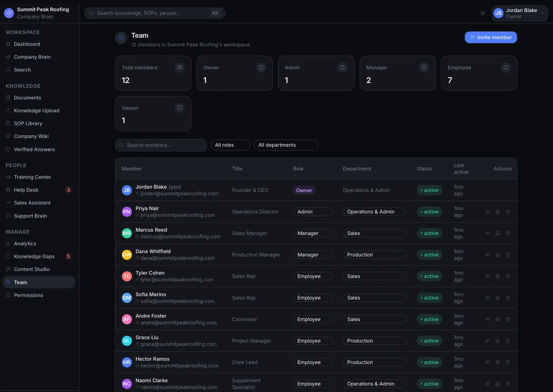Click trash icon in Dana Whitfield's row

click(x=507, y=255)
